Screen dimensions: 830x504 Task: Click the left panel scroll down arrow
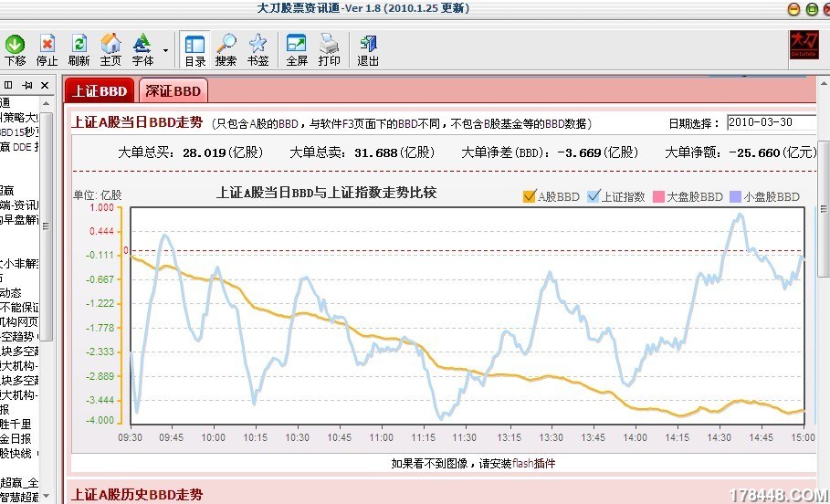47,496
